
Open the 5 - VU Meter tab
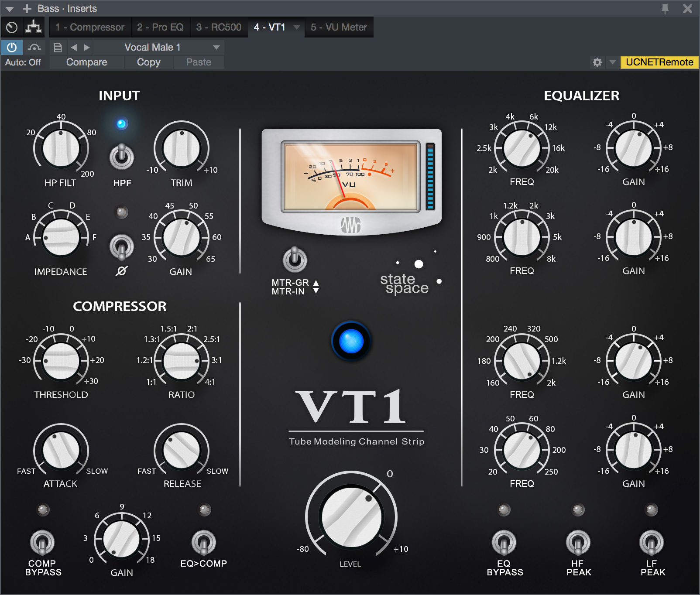pyautogui.click(x=339, y=27)
